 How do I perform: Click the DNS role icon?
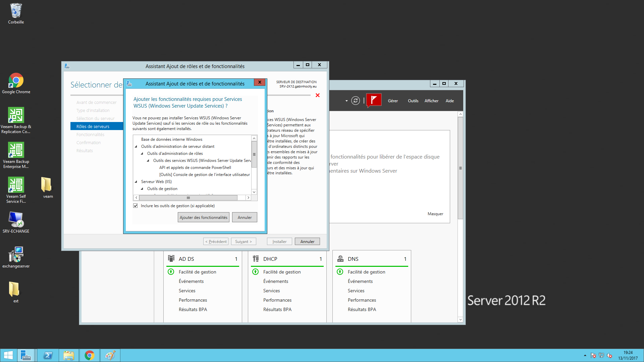(340, 258)
